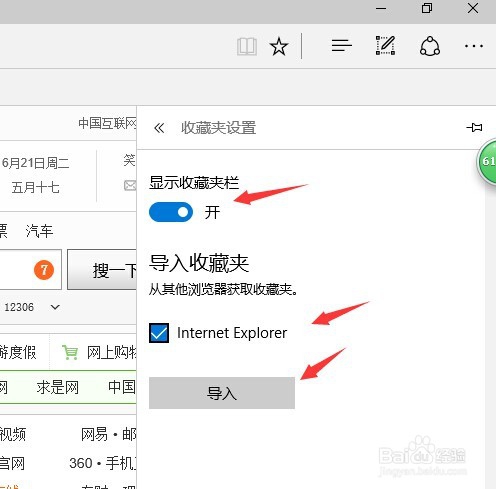Open Reading view book icon
Screen dimensions: 496x489
tap(247, 46)
